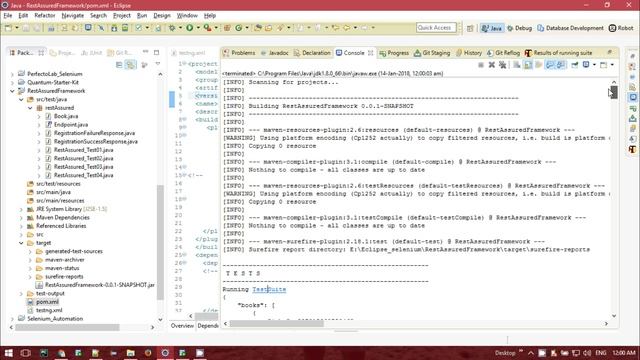Toggle Word Wrap in console
Screen dimensions: 640x360
point(539,65)
